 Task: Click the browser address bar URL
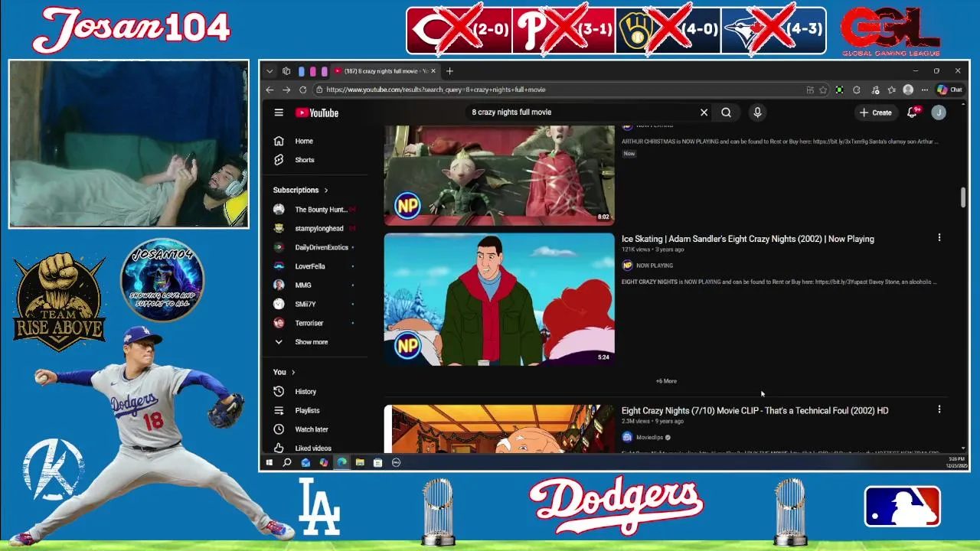point(436,90)
